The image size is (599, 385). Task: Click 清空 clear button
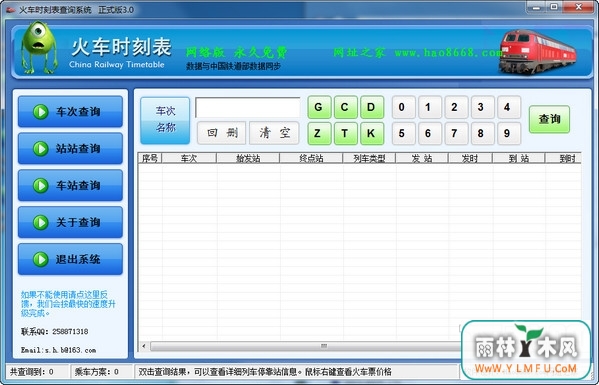(274, 133)
